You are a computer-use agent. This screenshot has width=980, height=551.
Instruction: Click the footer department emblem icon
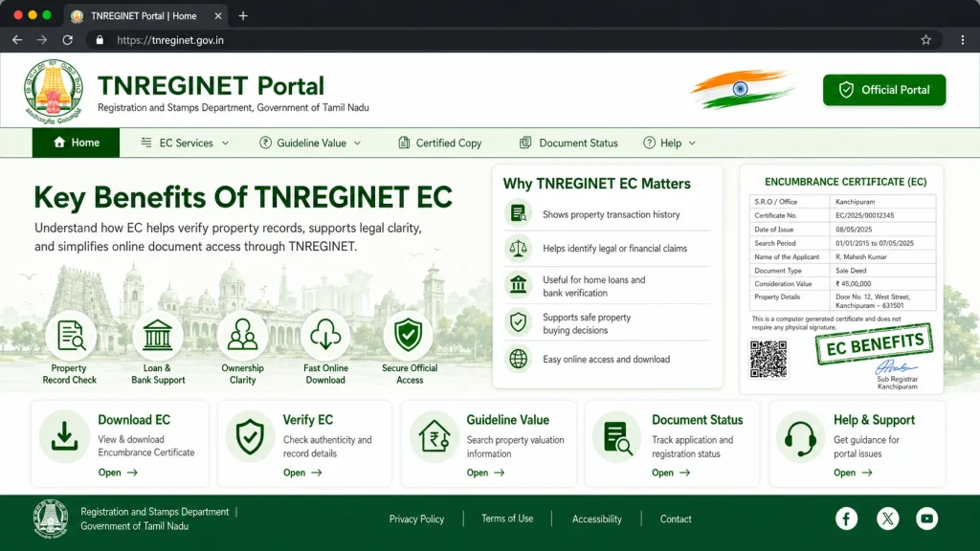point(51,518)
